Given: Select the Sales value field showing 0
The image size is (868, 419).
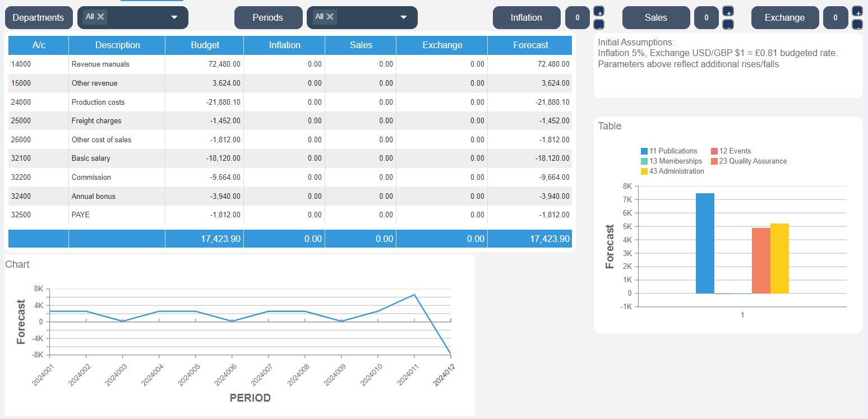Looking at the screenshot, I should click(707, 17).
